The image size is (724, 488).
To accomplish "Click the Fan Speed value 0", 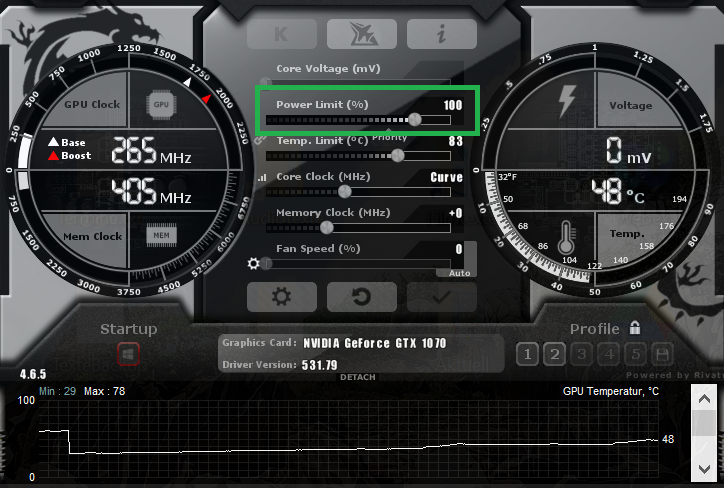I will tap(459, 249).
